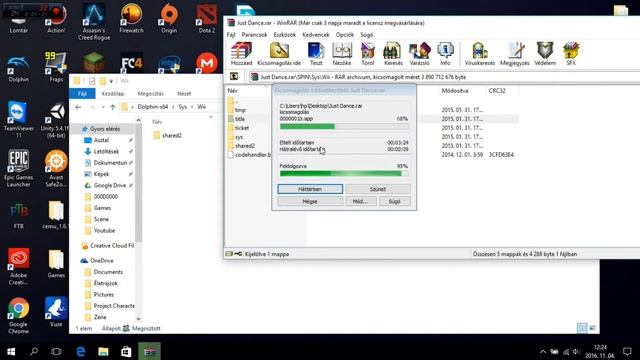Click the Feldolgozva total progress bar at 95%

point(344,173)
